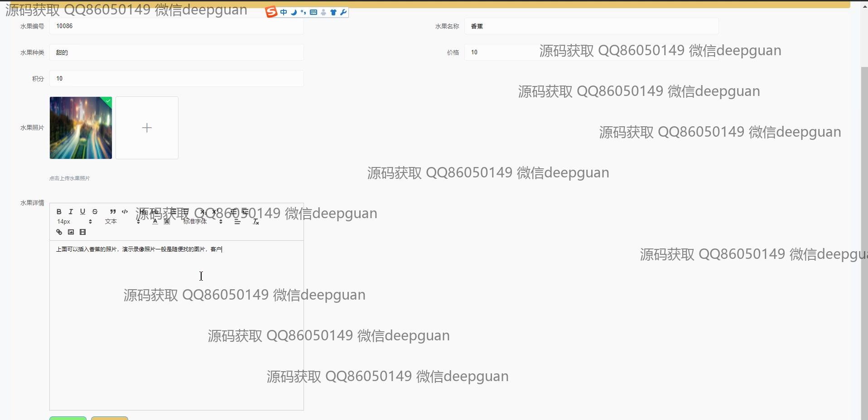Toggle Sogou half-width moon icon
The width and height of the screenshot is (868, 420).
click(x=294, y=12)
